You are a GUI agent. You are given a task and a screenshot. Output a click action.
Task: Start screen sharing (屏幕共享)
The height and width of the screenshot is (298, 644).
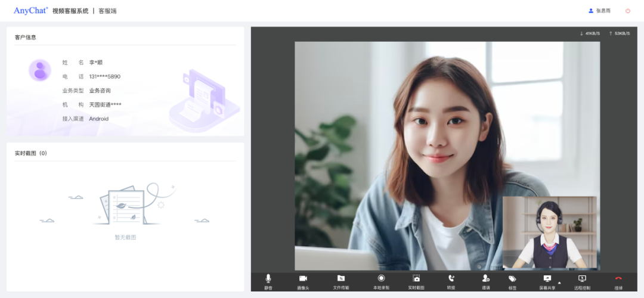coord(547,281)
